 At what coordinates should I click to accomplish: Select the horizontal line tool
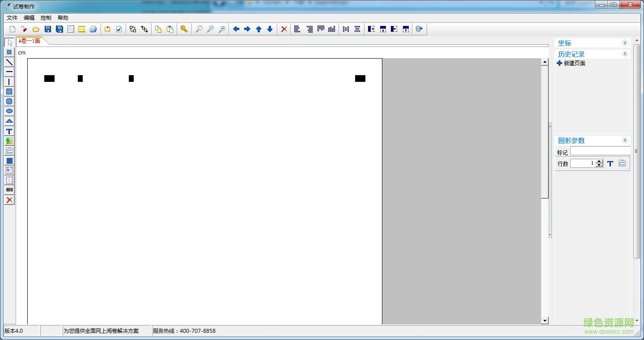point(9,72)
